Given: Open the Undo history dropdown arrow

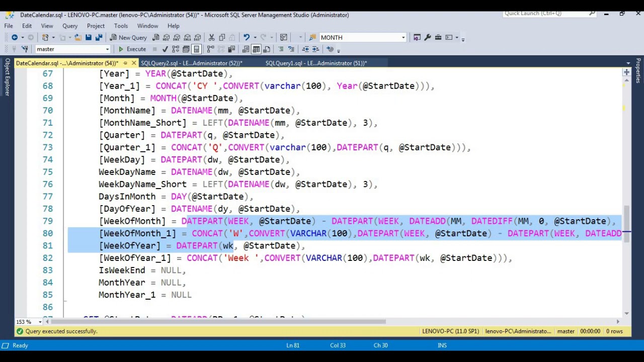Looking at the screenshot, I should [254, 37].
